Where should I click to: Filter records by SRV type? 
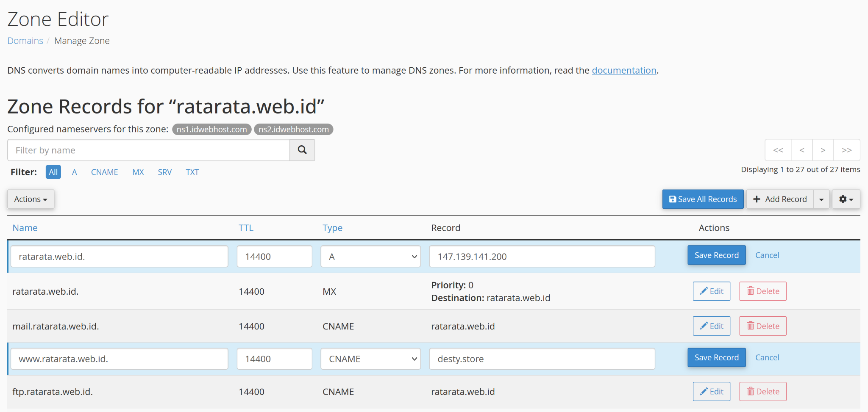pos(165,172)
